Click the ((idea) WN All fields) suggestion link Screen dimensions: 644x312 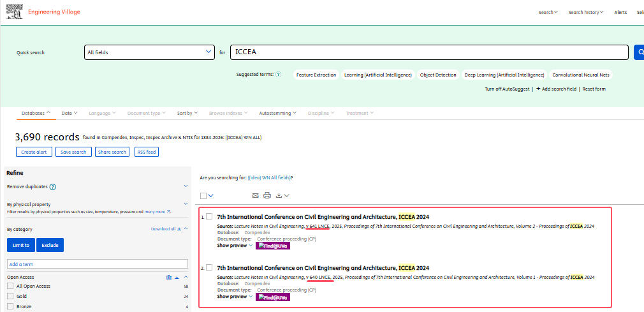point(269,177)
